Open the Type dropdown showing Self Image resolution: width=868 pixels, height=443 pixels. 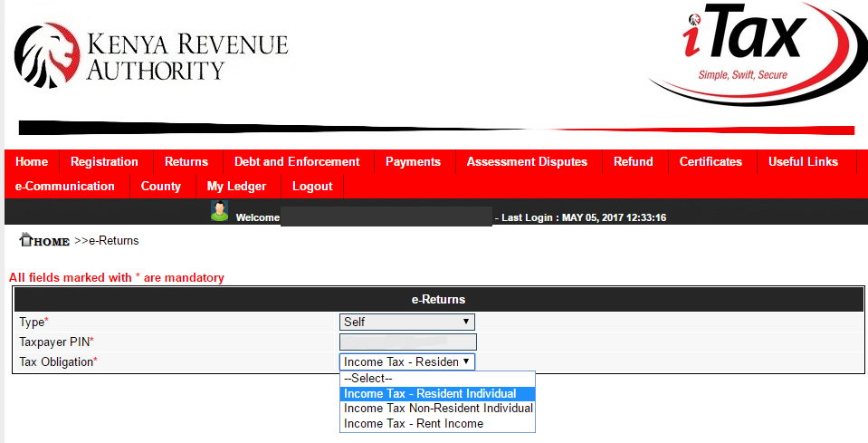click(x=407, y=322)
